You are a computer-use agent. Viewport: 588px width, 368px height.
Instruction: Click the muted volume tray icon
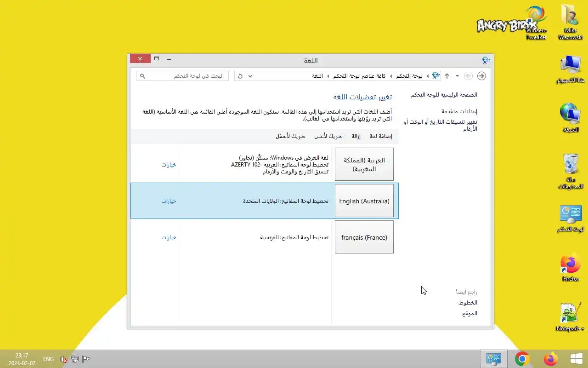coord(64,359)
